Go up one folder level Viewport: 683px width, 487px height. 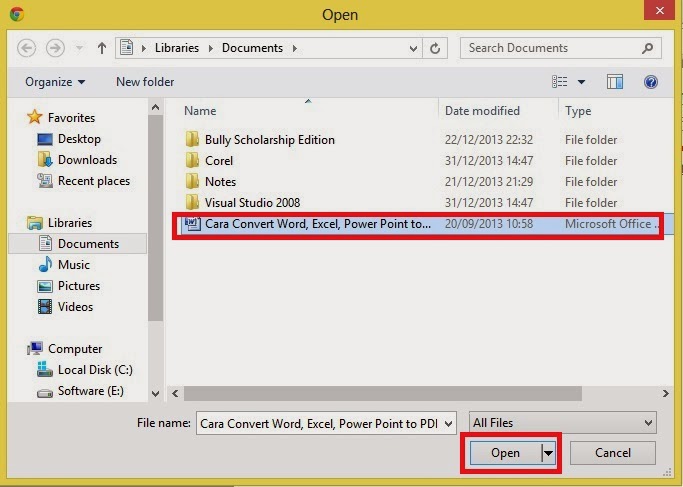click(x=101, y=48)
